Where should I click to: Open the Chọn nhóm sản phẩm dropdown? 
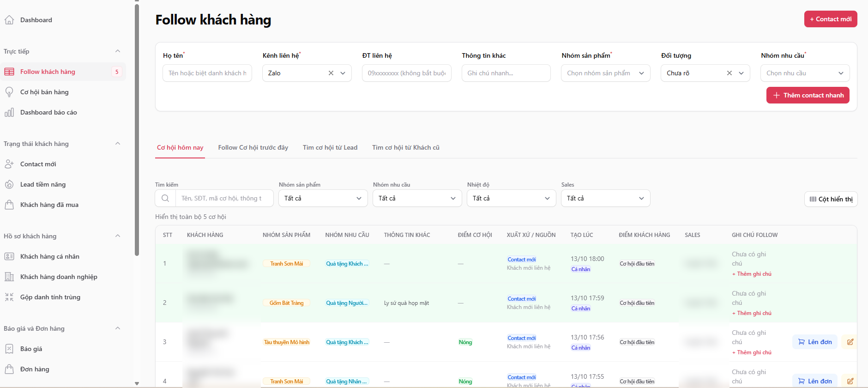pos(606,73)
